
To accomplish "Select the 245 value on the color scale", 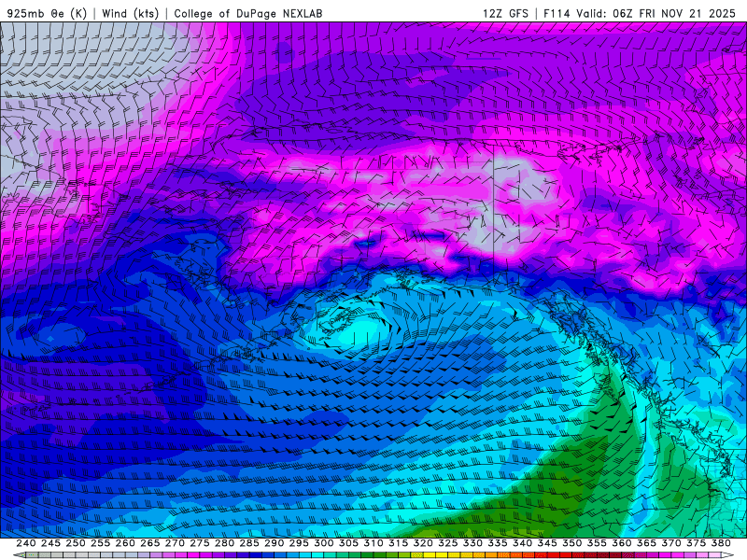I will point(50,543).
